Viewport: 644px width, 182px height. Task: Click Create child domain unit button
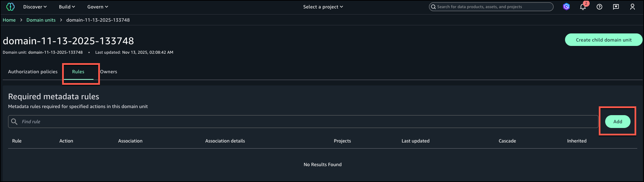pyautogui.click(x=603, y=40)
